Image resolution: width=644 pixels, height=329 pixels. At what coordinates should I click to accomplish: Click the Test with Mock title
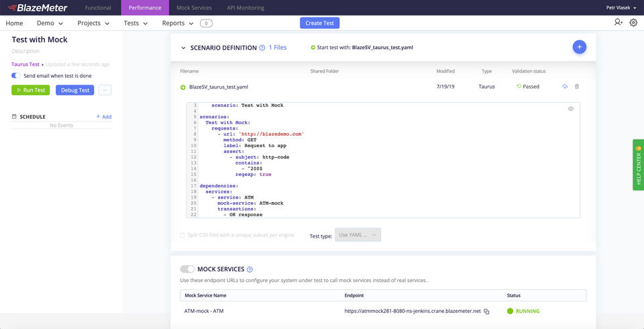click(x=40, y=40)
